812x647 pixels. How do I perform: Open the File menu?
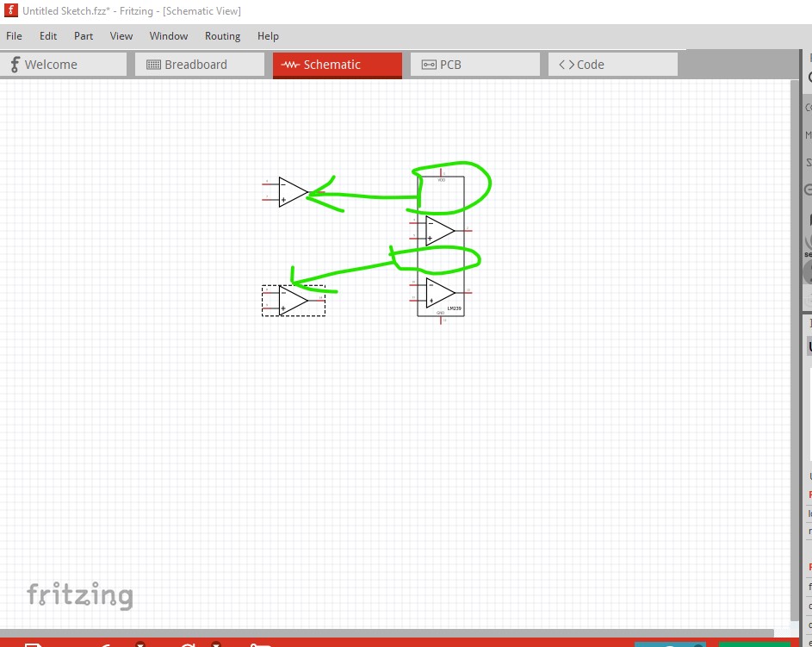(x=14, y=36)
